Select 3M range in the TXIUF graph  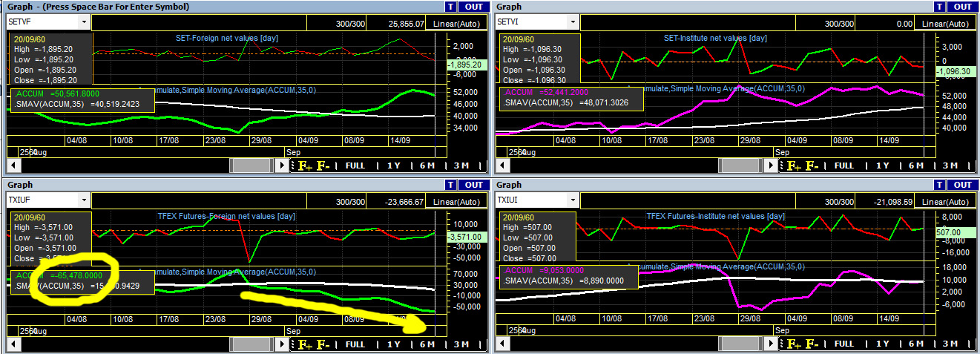(x=461, y=344)
